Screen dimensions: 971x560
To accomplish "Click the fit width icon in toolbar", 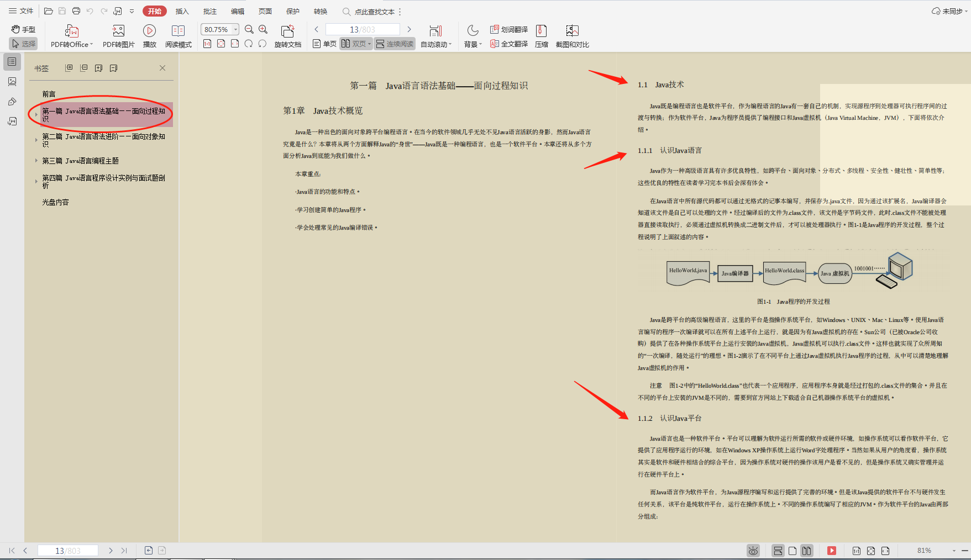I will [235, 44].
